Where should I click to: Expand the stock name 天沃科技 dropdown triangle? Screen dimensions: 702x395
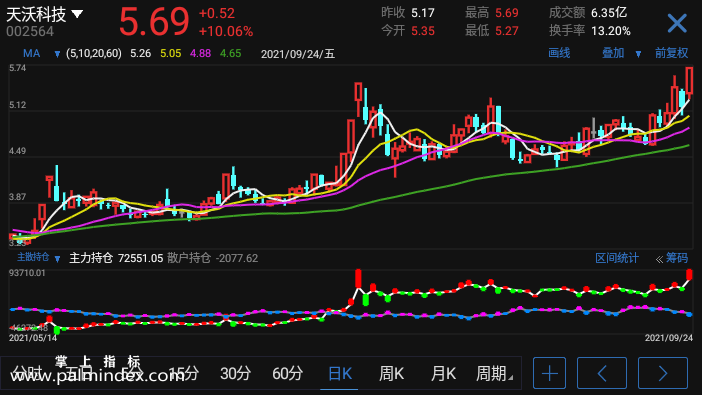tap(77, 14)
